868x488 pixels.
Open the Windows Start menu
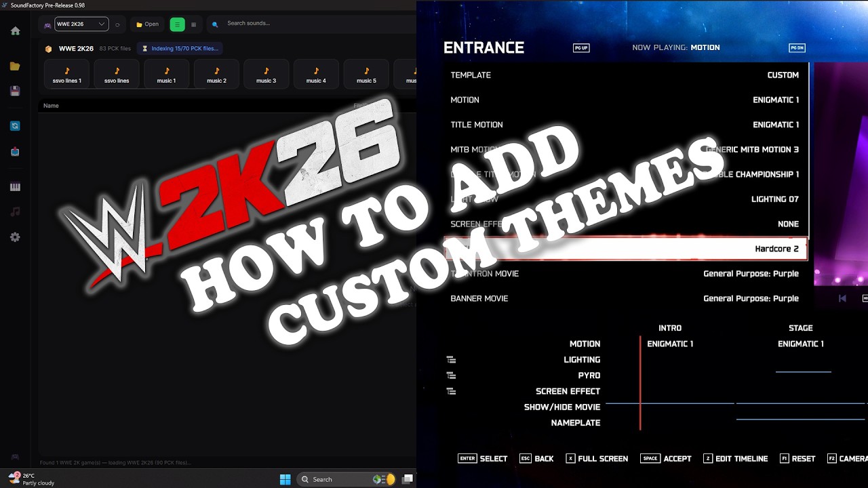point(285,479)
